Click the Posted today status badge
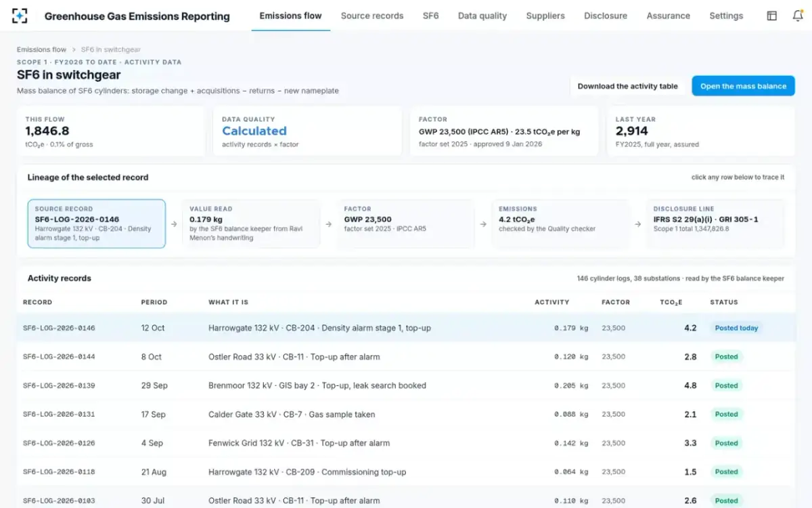Viewport: 812px width, 508px height. point(736,328)
